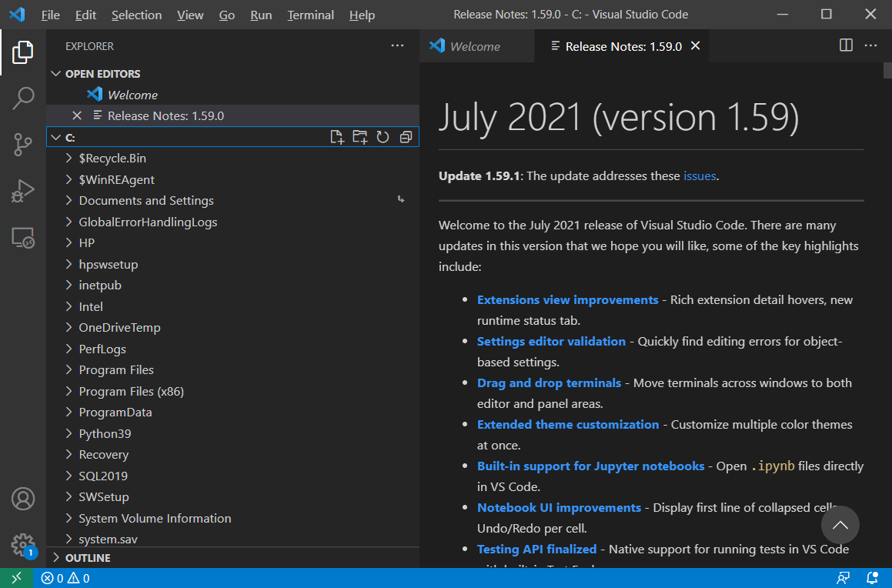The height and width of the screenshot is (588, 892).
Task: Open the Manage gear icon
Action: (23, 545)
